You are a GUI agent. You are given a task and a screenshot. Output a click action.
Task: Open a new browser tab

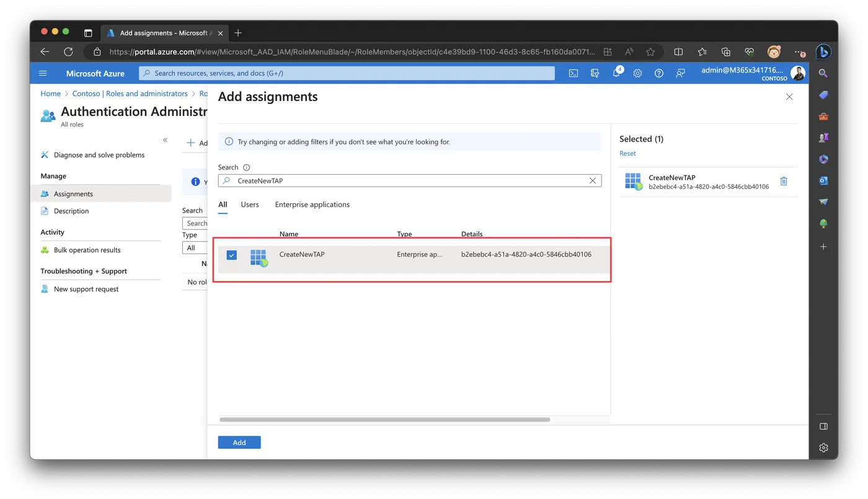pyautogui.click(x=238, y=33)
